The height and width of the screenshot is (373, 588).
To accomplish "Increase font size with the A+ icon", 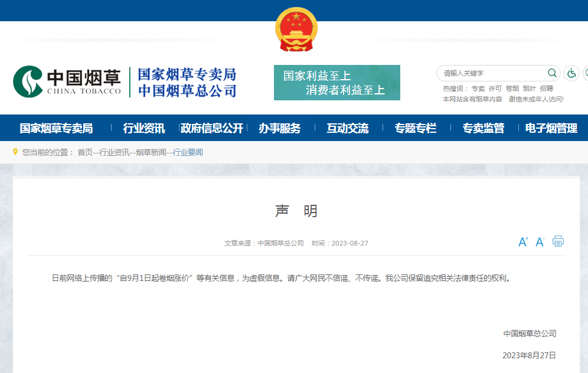I will point(523,242).
